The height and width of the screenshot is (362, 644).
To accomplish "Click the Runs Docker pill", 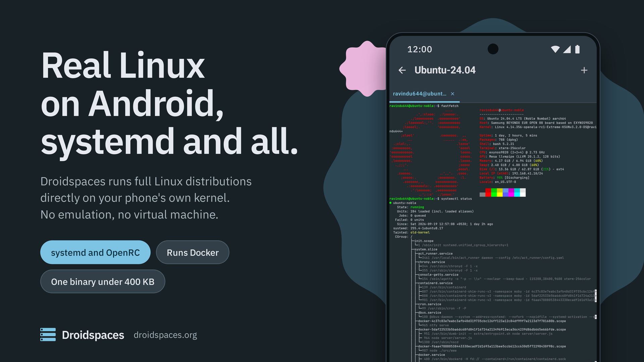I will [x=193, y=252].
